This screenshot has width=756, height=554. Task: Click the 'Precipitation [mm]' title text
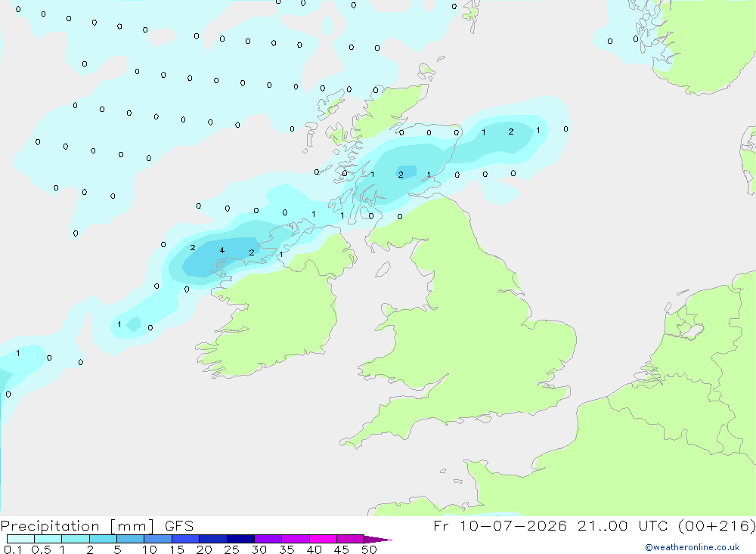(x=77, y=526)
